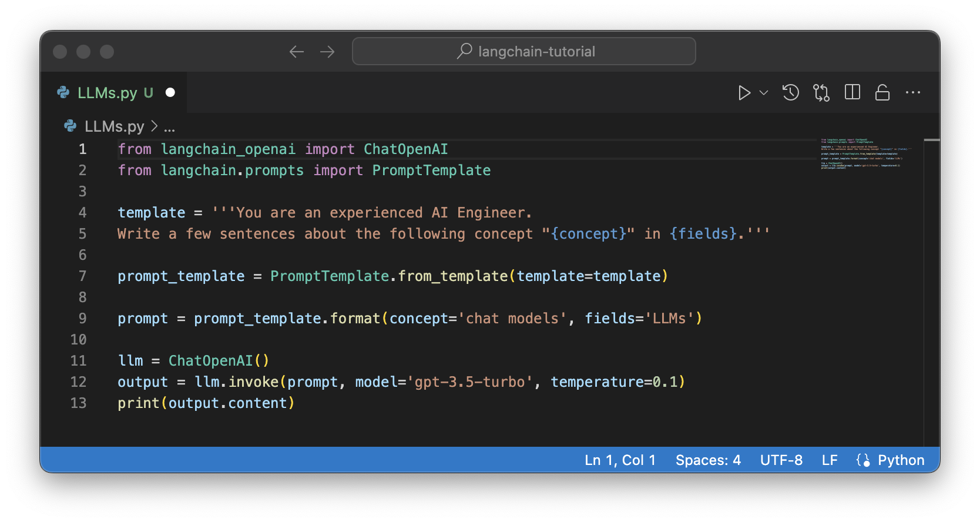Click the breadcrumb chevron after LLMs.py
980x522 pixels.
tap(154, 126)
